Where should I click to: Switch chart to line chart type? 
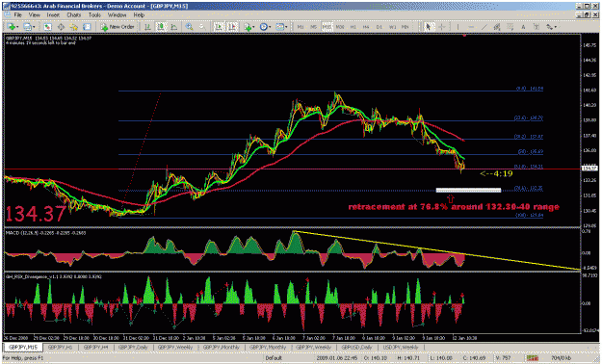tap(174, 27)
